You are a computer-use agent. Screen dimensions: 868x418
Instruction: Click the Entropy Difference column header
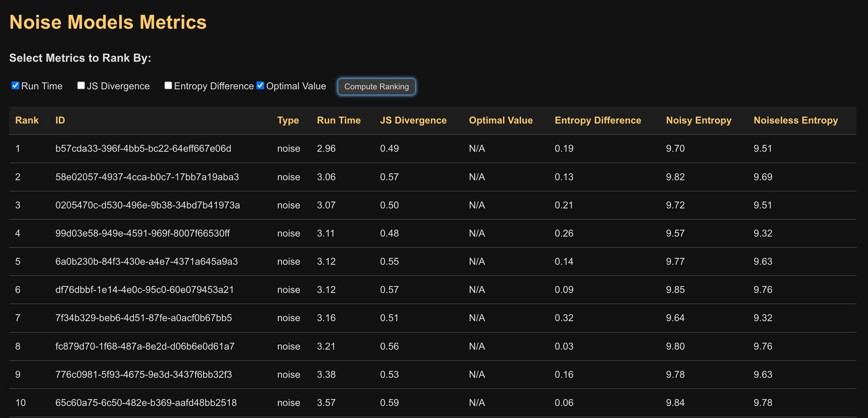pos(598,120)
